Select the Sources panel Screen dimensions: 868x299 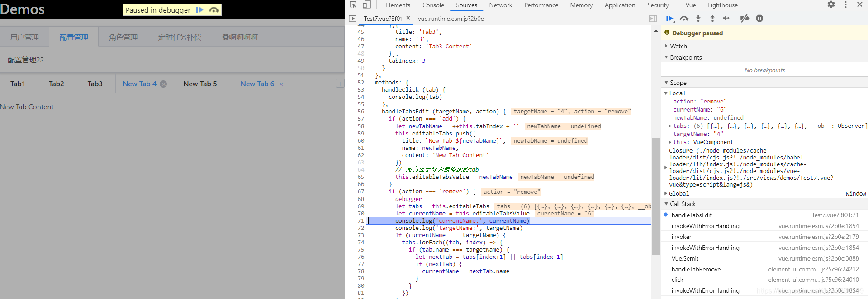pos(466,5)
